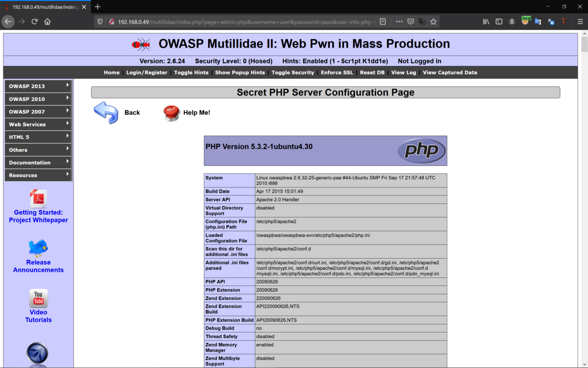Click the red T extension icon
This screenshot has width=588, height=368.
point(563,22)
